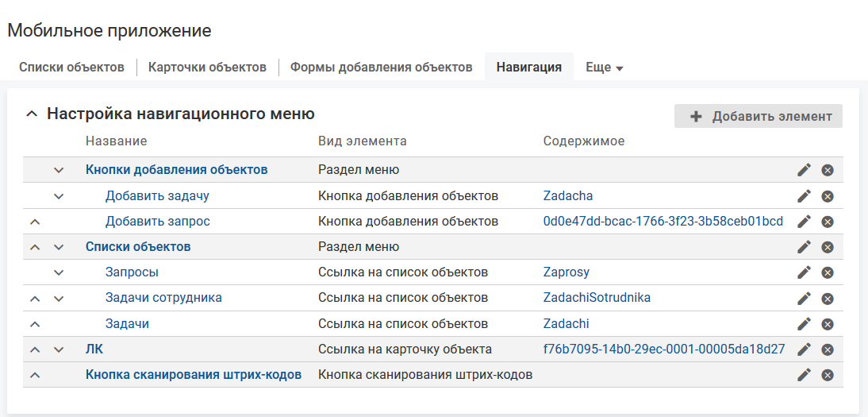This screenshot has height=417, width=868.
Task: Edit the 'Задачи сотрудника' menu item
Action: (x=804, y=299)
